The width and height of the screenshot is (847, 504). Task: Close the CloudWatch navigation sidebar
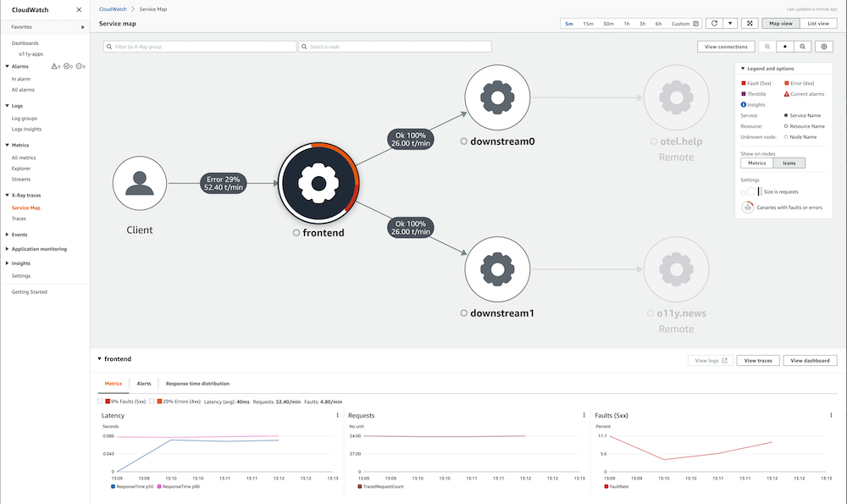[79, 9]
